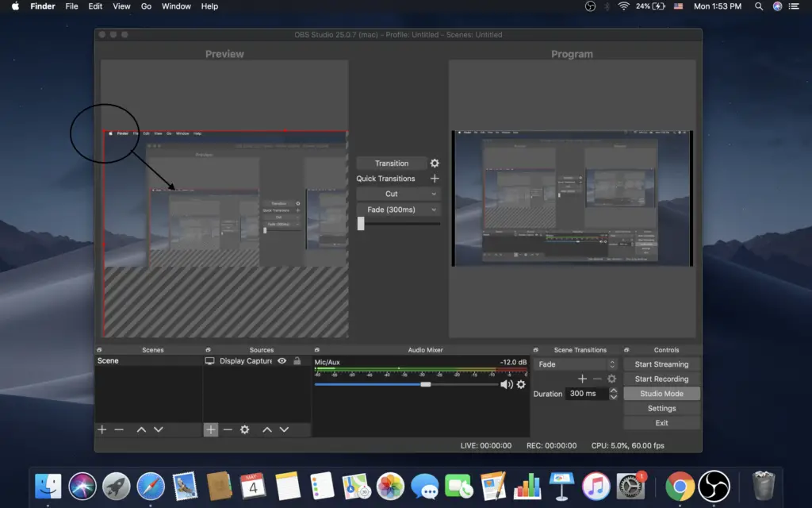This screenshot has width=812, height=508.
Task: Click the "Mic/Aux" channel label
Action: point(327,362)
